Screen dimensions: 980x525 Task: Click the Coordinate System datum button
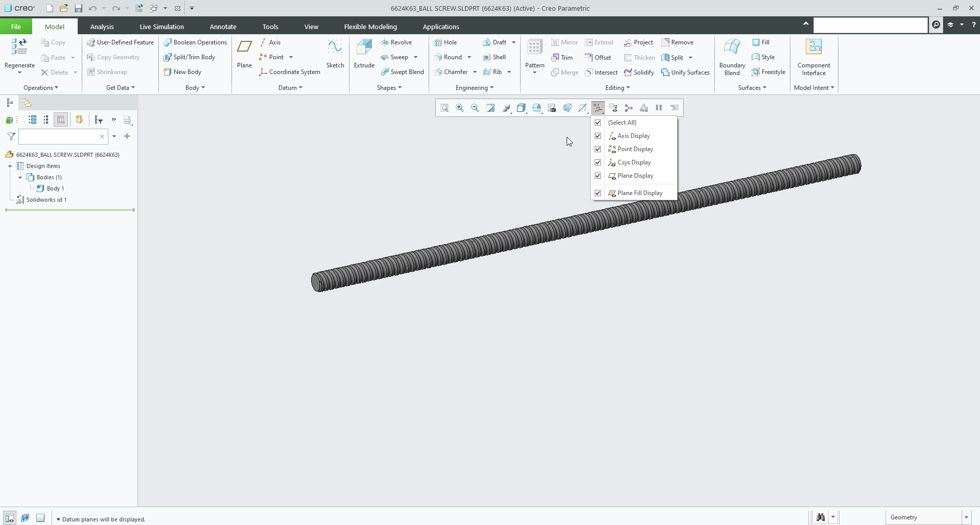click(x=290, y=71)
